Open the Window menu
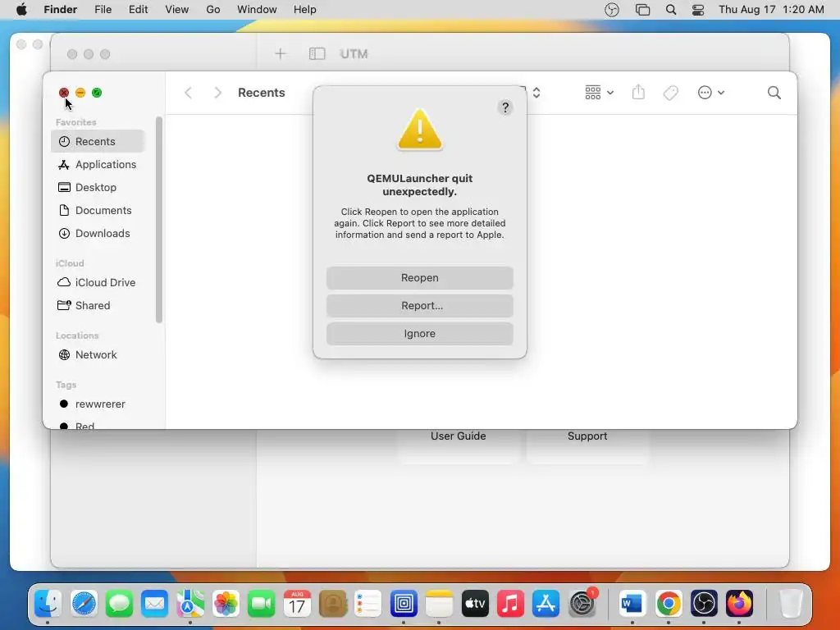The width and height of the screenshot is (840, 630). pyautogui.click(x=257, y=10)
